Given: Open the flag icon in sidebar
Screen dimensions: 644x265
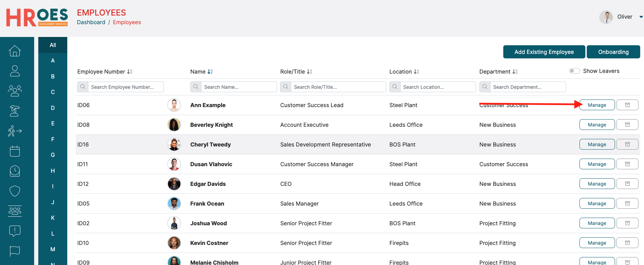Looking at the screenshot, I should pyautogui.click(x=15, y=251).
